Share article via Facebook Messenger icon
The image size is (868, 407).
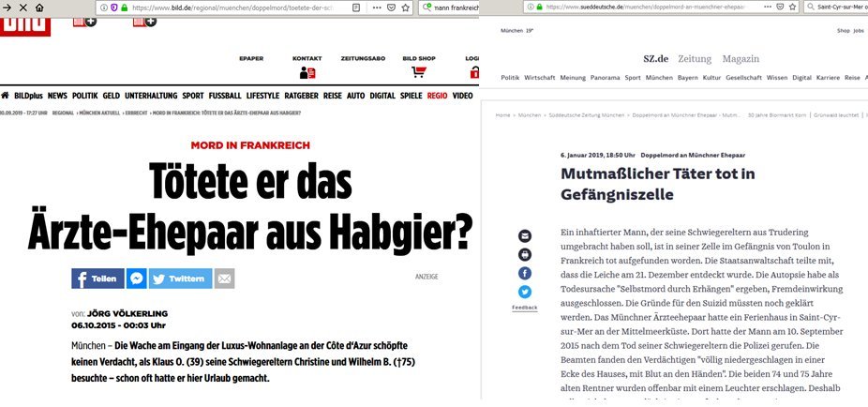(136, 279)
